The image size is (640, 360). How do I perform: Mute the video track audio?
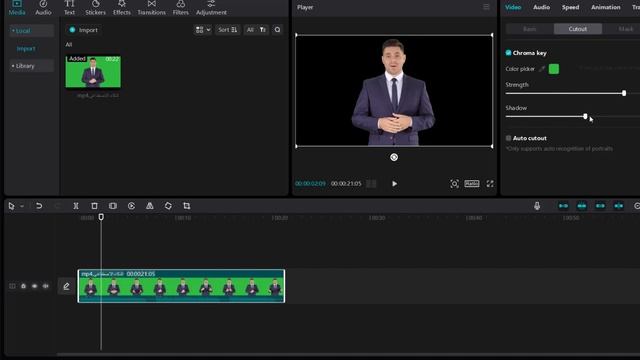coord(46,286)
